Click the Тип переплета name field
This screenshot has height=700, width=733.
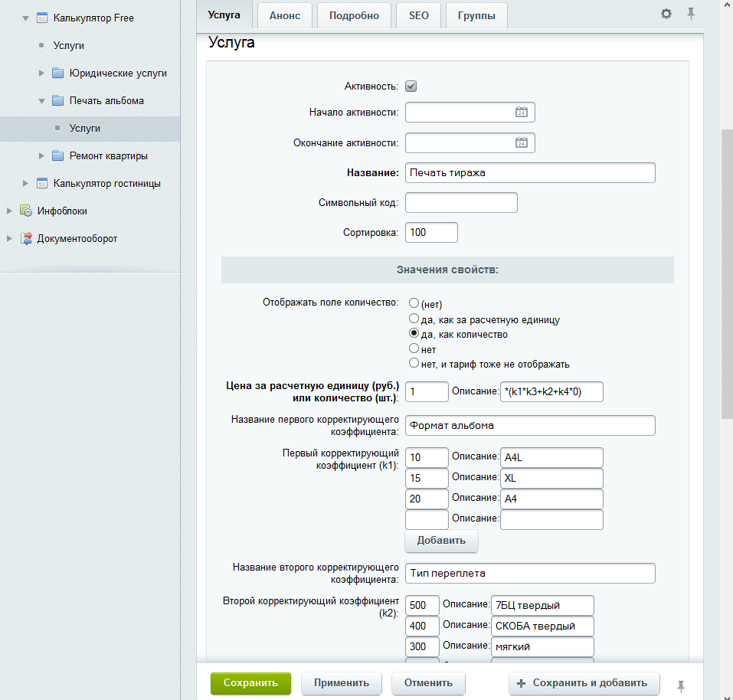pyautogui.click(x=530, y=573)
